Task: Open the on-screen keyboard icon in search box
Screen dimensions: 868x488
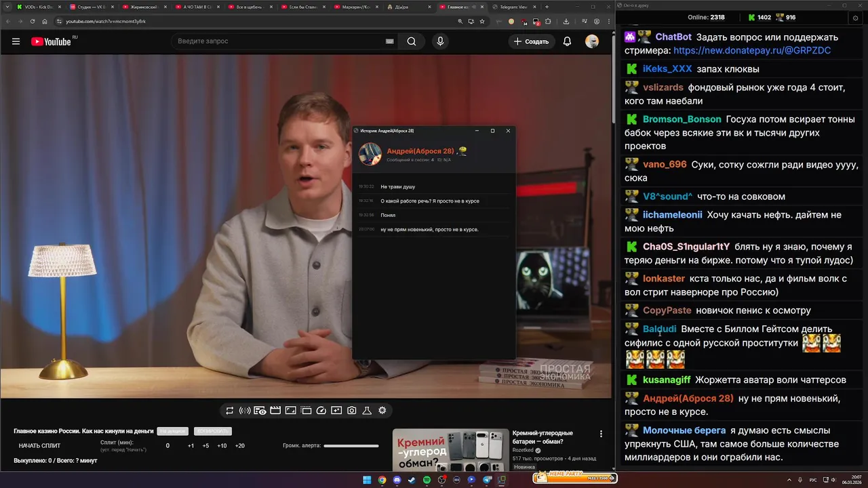Action: (389, 41)
